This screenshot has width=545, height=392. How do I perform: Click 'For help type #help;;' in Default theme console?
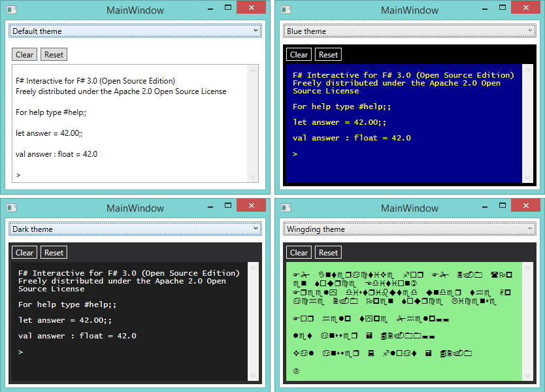(51, 112)
